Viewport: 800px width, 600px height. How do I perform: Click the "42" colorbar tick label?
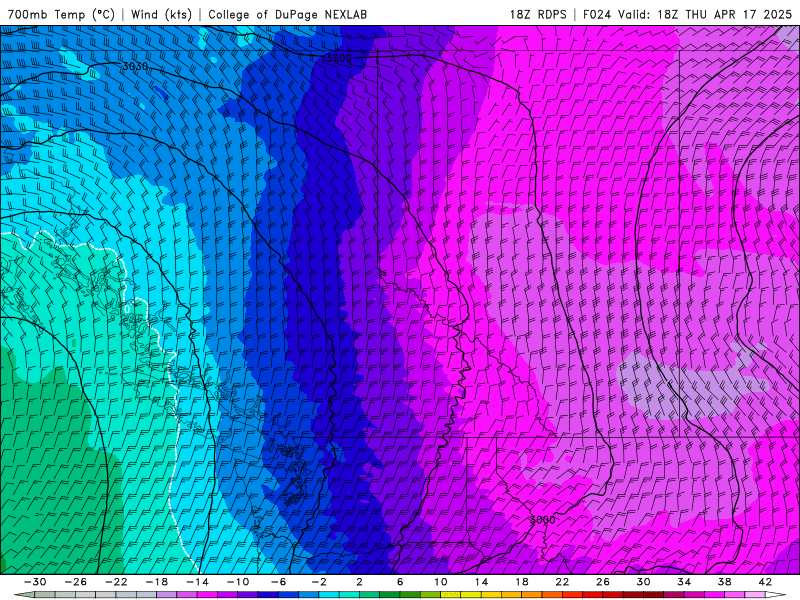(x=765, y=582)
